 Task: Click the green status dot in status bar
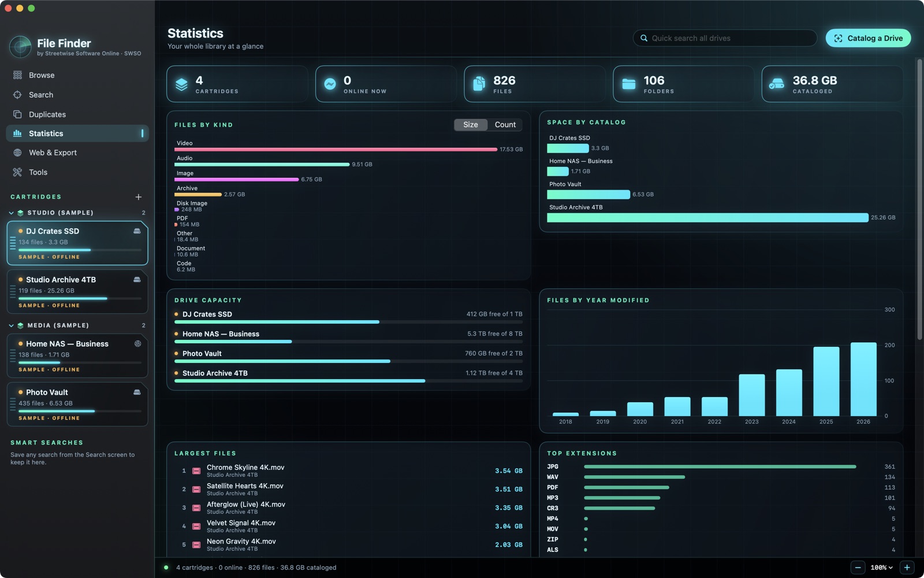point(166,568)
